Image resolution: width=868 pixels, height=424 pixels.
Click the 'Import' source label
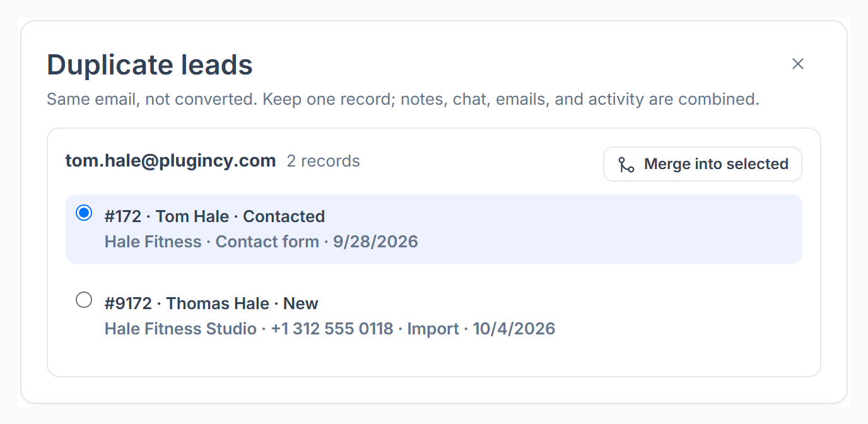click(433, 329)
